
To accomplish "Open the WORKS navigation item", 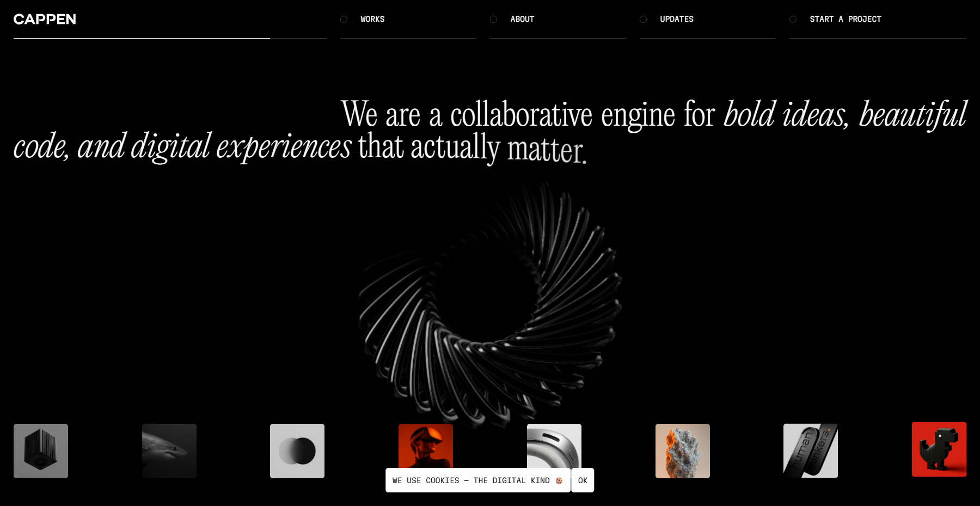I will pos(371,19).
